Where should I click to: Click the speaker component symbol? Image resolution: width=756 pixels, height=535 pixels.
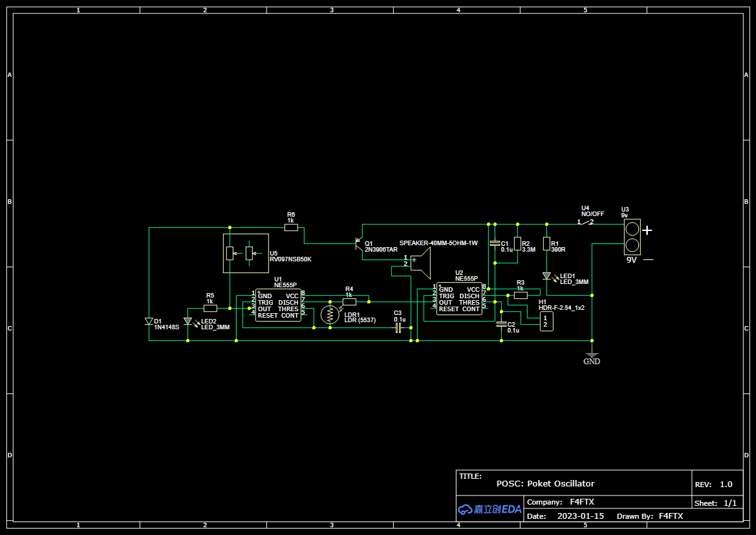[420, 262]
